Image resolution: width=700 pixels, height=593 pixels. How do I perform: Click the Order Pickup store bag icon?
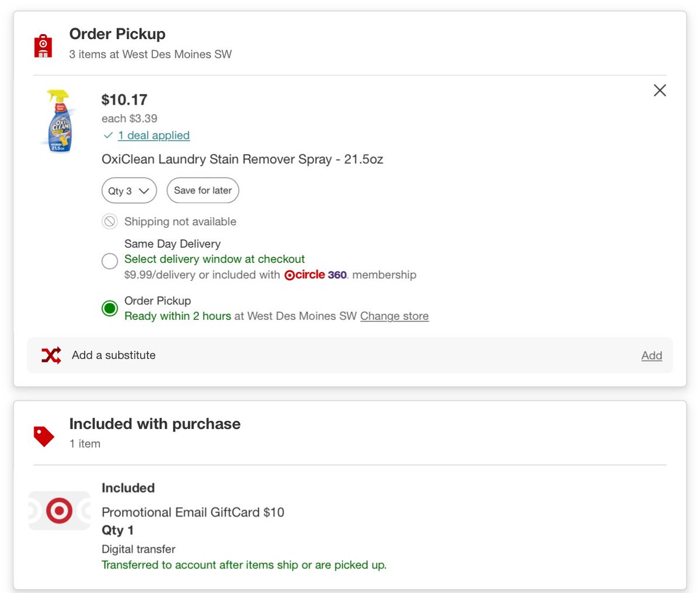[43, 46]
